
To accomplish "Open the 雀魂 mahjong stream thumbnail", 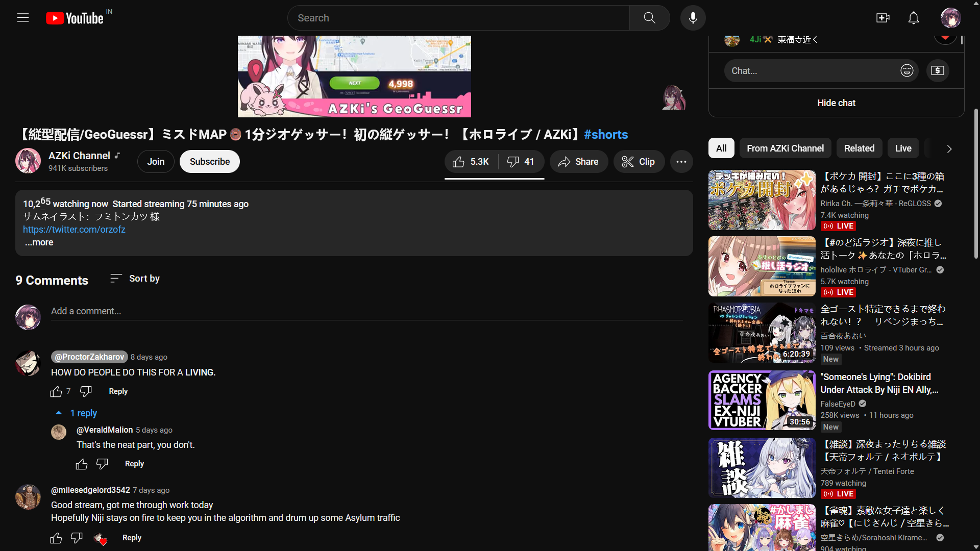I will pyautogui.click(x=762, y=528).
